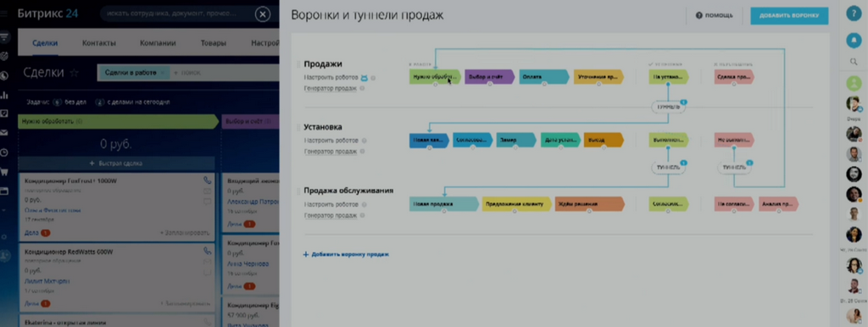Open the partially hidden Настрой... tab

click(264, 43)
